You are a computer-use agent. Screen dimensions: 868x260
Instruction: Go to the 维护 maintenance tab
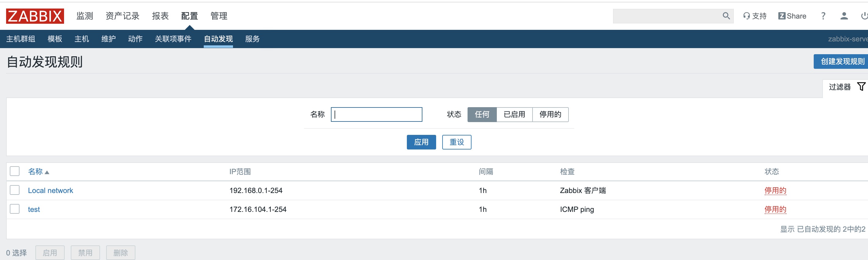click(x=109, y=39)
